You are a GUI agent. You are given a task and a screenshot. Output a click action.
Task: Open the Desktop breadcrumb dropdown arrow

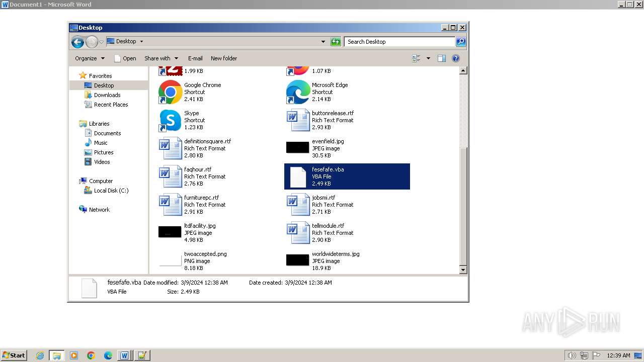141,42
